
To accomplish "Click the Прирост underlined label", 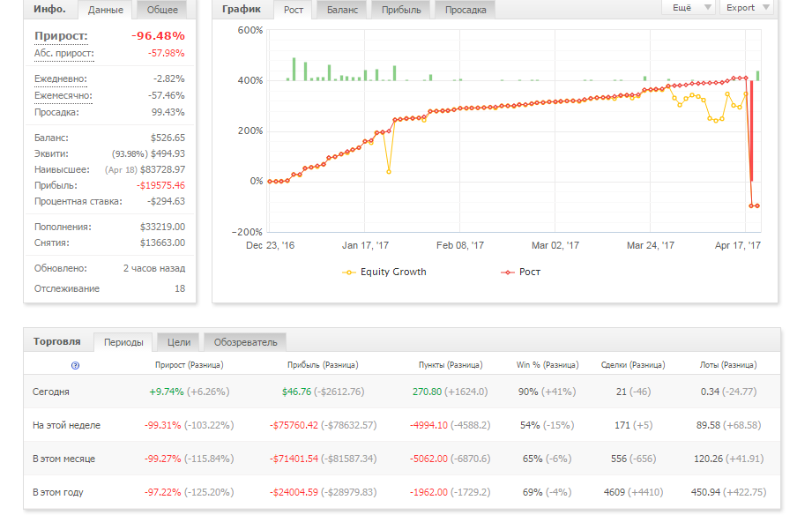I will click(x=61, y=36).
